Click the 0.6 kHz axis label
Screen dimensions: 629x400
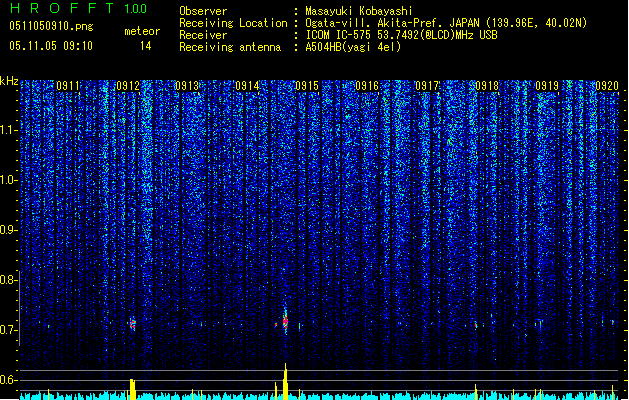click(x=8, y=380)
